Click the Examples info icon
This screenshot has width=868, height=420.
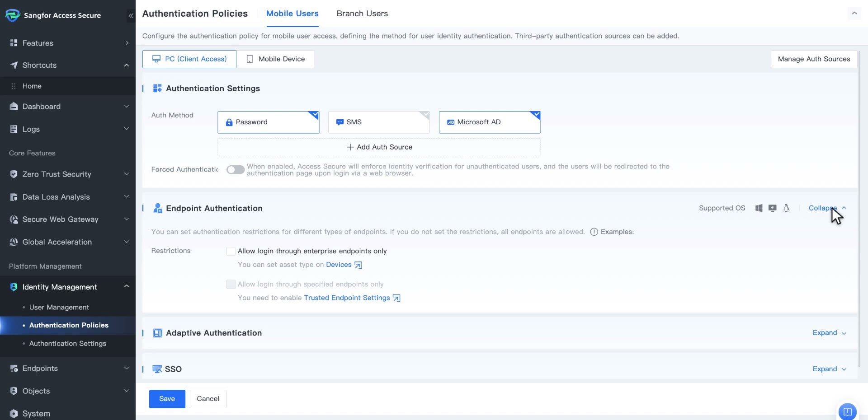point(594,232)
